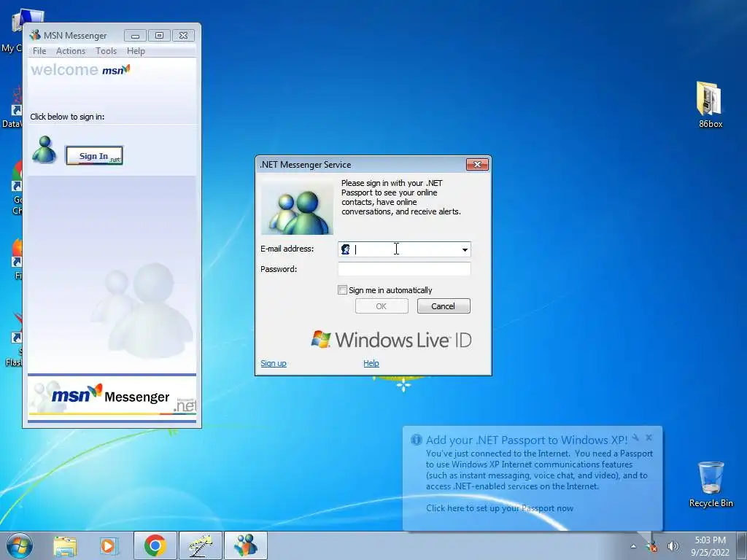This screenshot has width=747, height=560.
Task: Open the Tools menu in MSN Messenger
Action: pyautogui.click(x=106, y=51)
